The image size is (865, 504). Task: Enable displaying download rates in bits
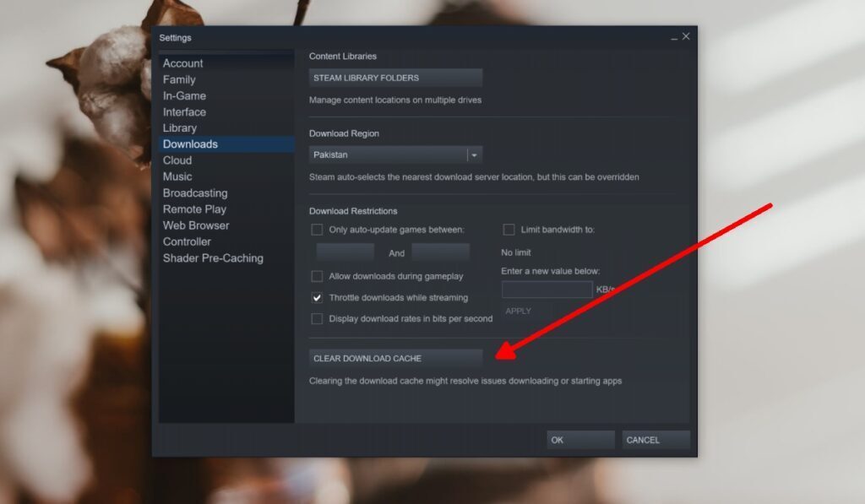[318, 318]
